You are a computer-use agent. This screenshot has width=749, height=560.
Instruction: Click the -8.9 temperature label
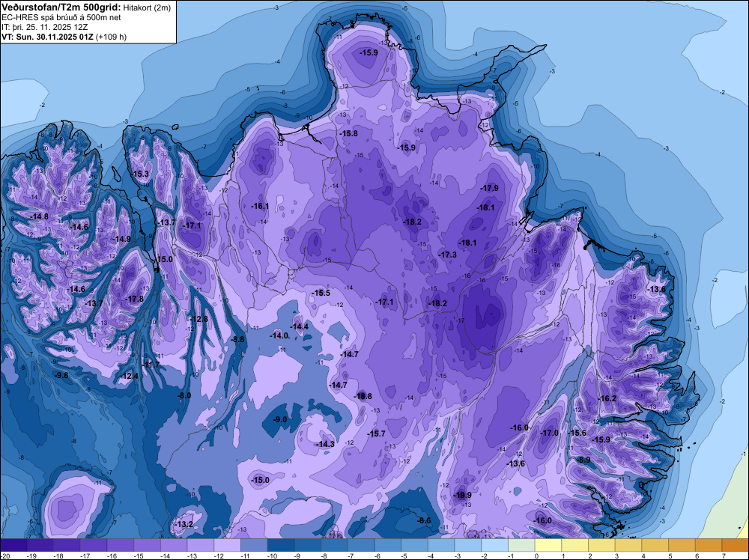[x=584, y=460]
